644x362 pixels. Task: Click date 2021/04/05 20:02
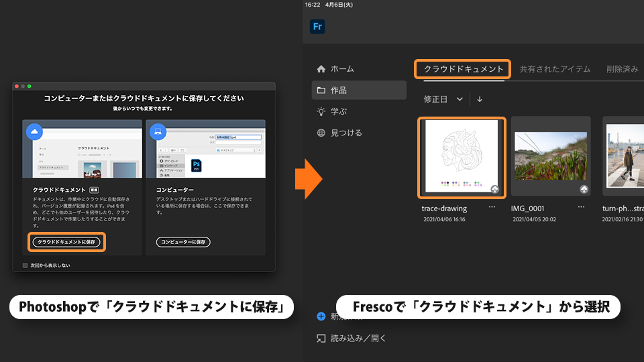pos(534,220)
